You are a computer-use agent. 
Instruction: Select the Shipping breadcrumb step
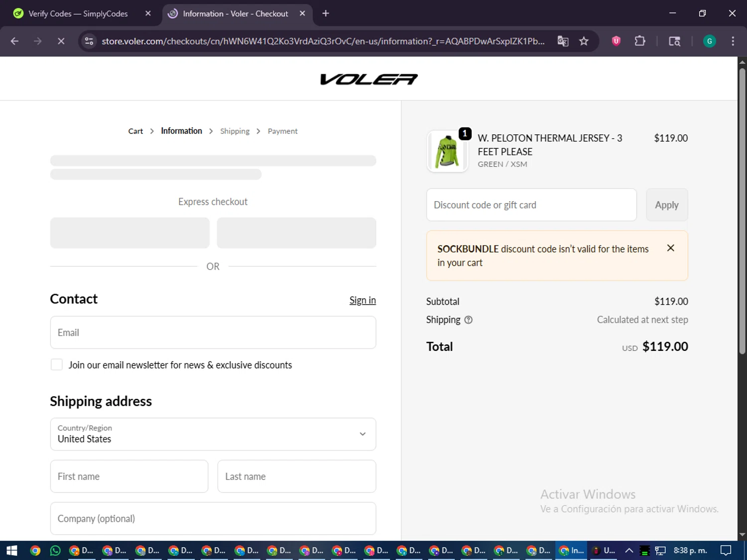[x=235, y=131]
